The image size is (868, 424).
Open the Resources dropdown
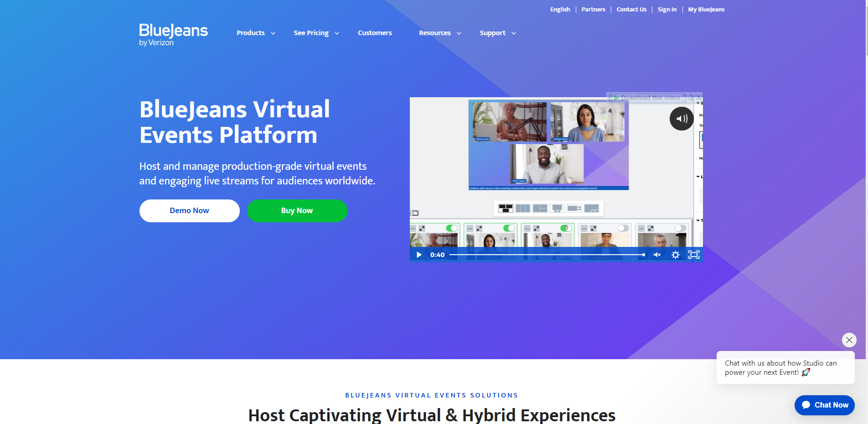(x=434, y=33)
